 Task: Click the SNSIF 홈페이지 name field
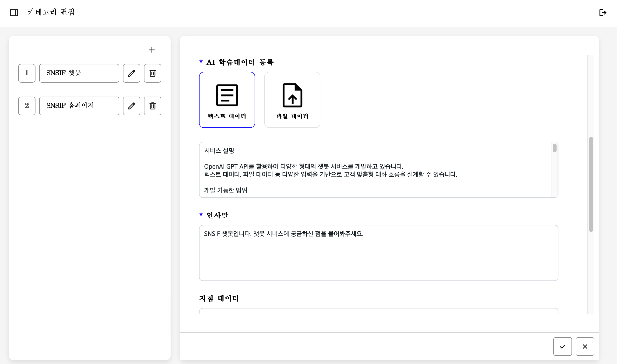79,106
